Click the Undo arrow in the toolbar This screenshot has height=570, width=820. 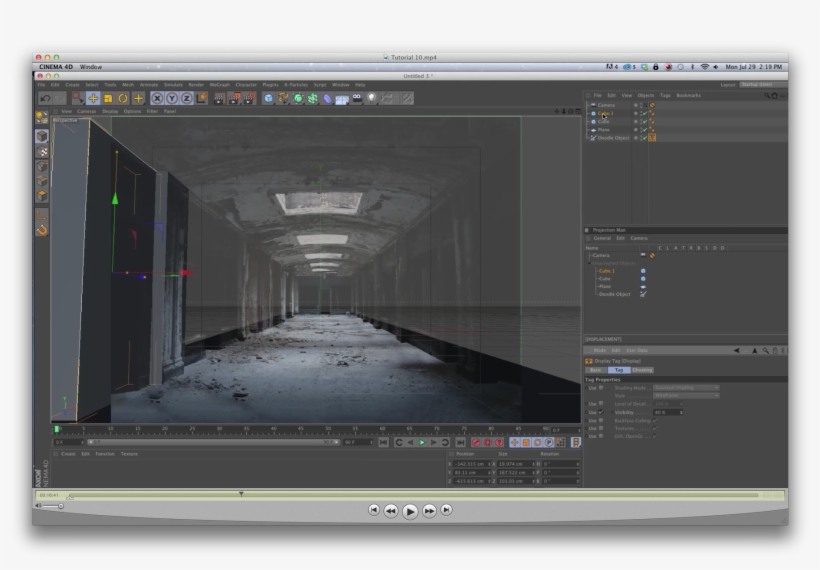coord(45,98)
